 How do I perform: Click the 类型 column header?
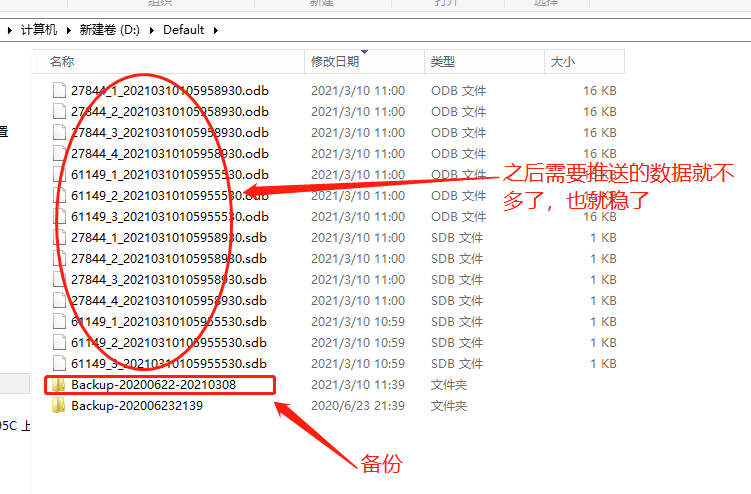coord(443,62)
